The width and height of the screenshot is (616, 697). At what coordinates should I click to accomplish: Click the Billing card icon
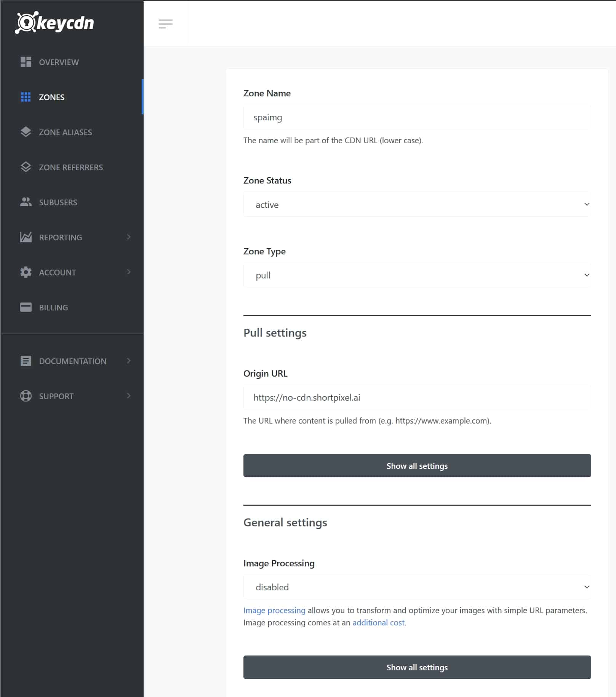click(26, 307)
